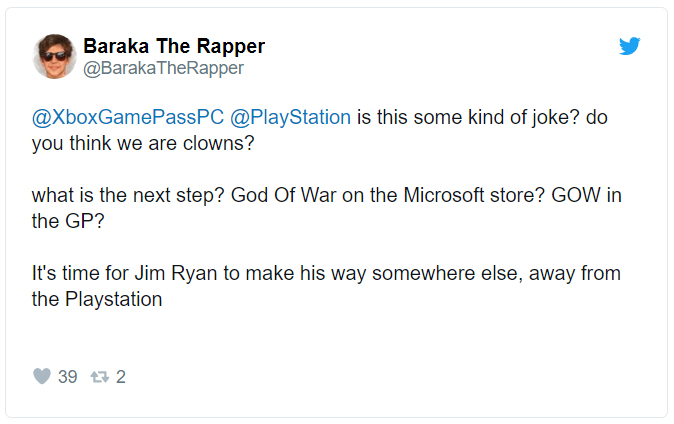Click the 'what is the next step?' sentence
The image size is (674, 424).
tap(128, 195)
